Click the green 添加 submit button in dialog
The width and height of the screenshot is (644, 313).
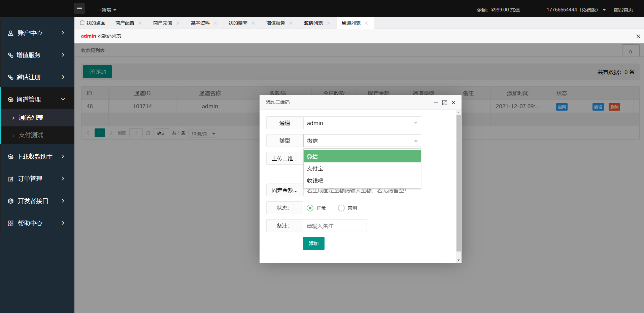point(313,243)
